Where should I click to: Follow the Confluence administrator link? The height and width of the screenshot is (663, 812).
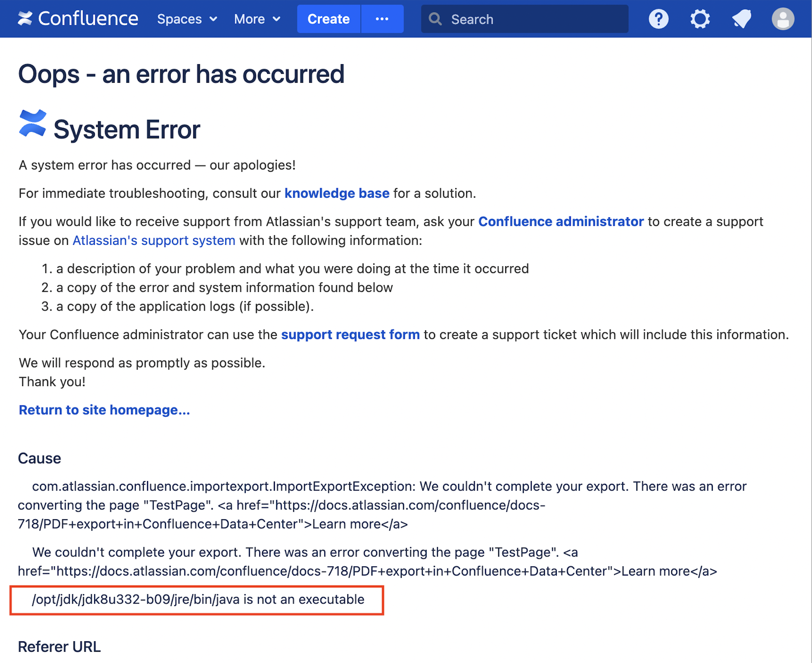click(560, 222)
